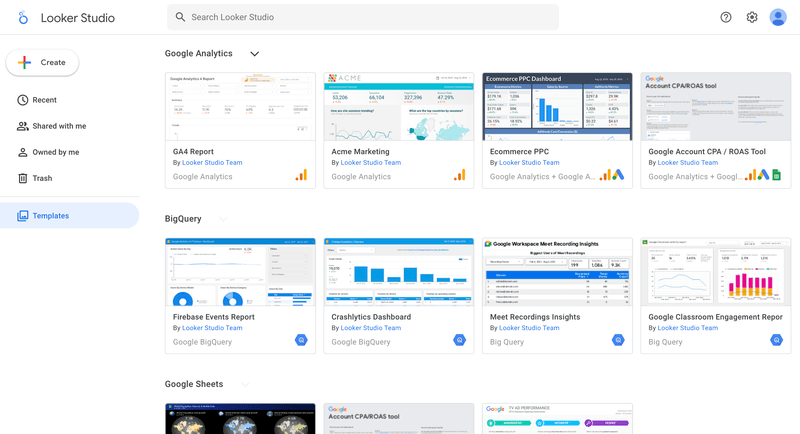Collapse the BigQuery section chevron

click(x=223, y=219)
